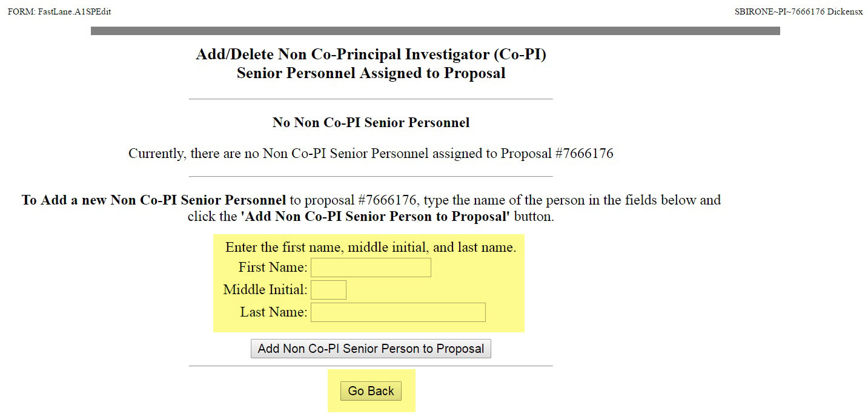868x417 pixels.
Task: Click the "First Name:" label text
Action: click(x=273, y=268)
